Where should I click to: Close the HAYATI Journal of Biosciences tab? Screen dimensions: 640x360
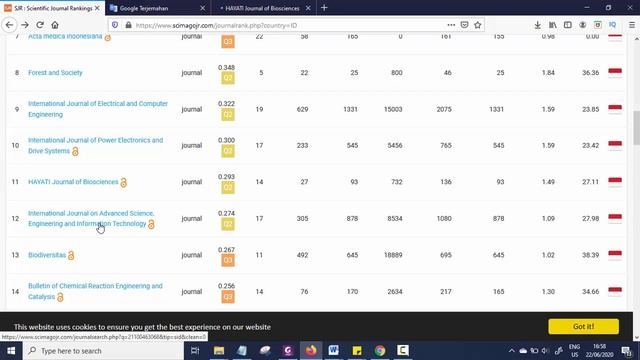[308, 8]
